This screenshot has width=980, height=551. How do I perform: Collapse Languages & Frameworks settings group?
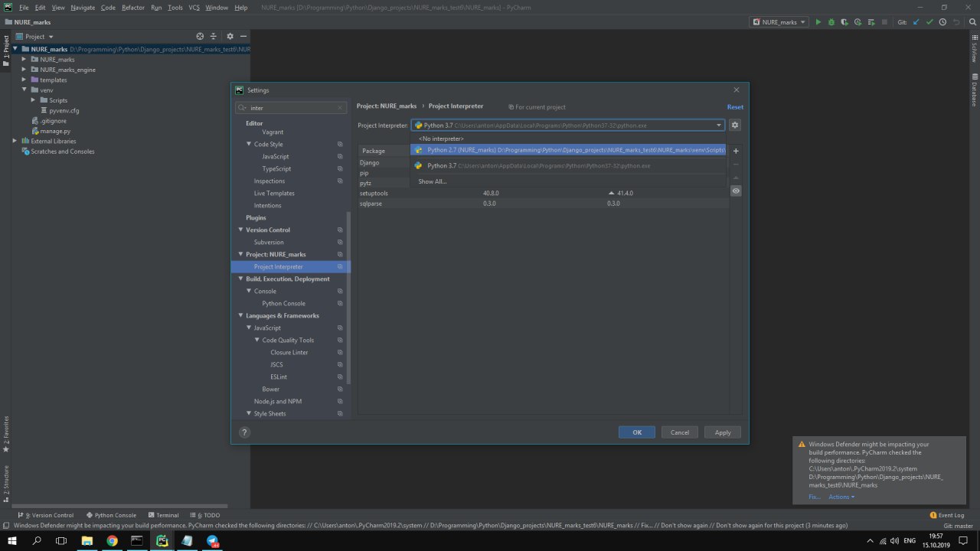tap(240, 315)
